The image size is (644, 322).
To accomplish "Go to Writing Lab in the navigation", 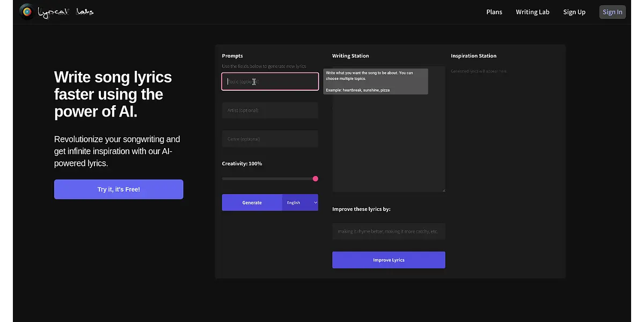I will pyautogui.click(x=532, y=12).
